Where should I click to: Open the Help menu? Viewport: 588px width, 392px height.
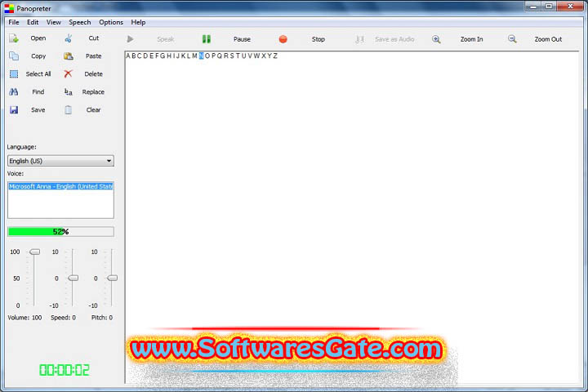(138, 22)
